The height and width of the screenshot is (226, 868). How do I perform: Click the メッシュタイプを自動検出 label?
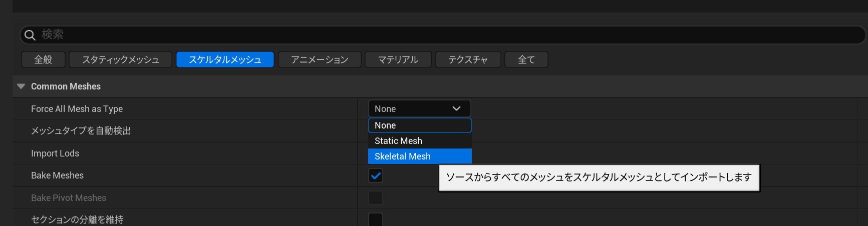pos(81,130)
